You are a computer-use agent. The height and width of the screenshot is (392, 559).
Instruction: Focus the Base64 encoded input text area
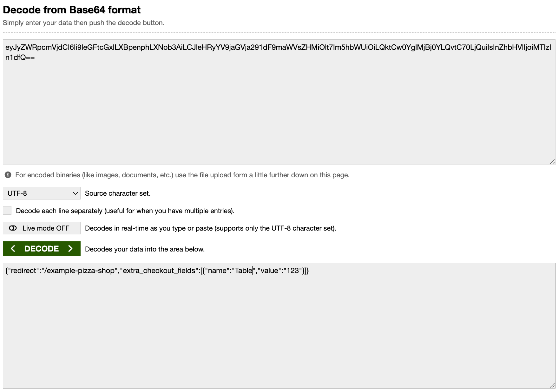(x=279, y=111)
